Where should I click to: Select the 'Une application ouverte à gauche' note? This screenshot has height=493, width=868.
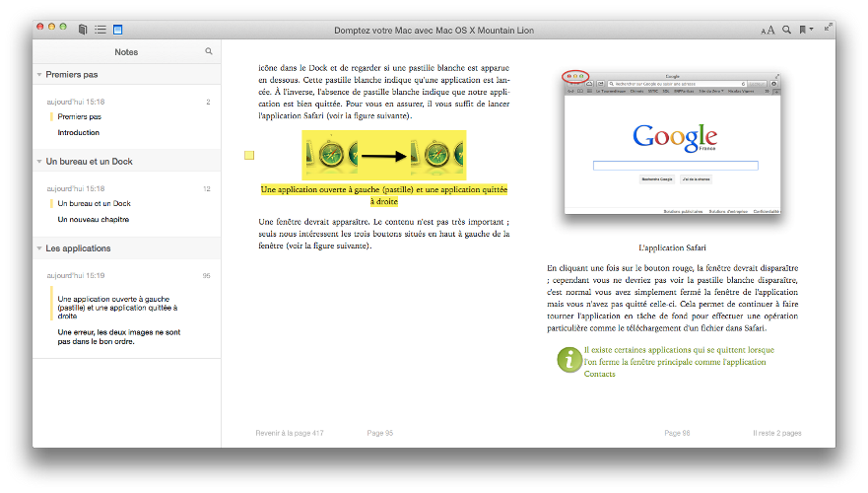(x=117, y=308)
